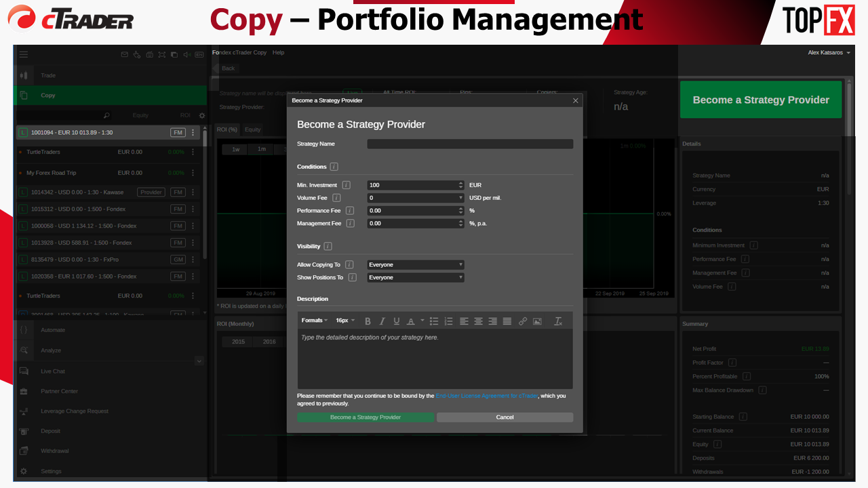Select the Copy section in the sidebar
This screenshot has width=868, height=488.
[x=111, y=96]
